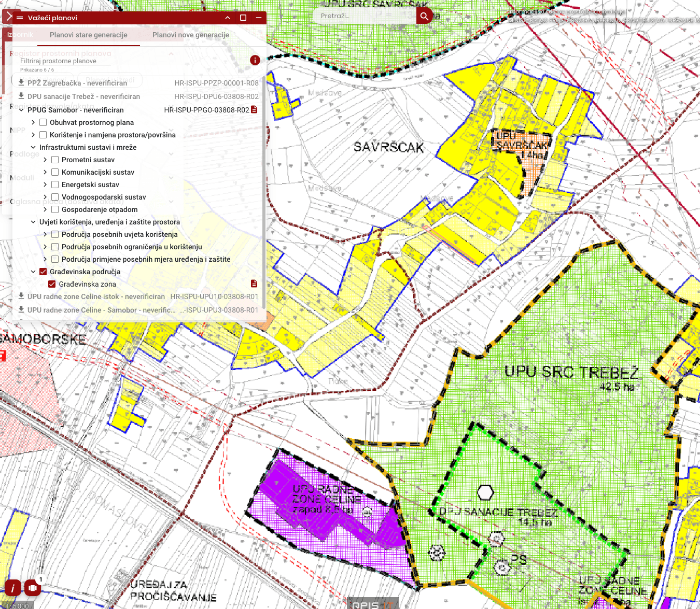The width and height of the screenshot is (700, 609).
Task: Expand Korištenje i namjena prostora arrow
Action: (33, 135)
